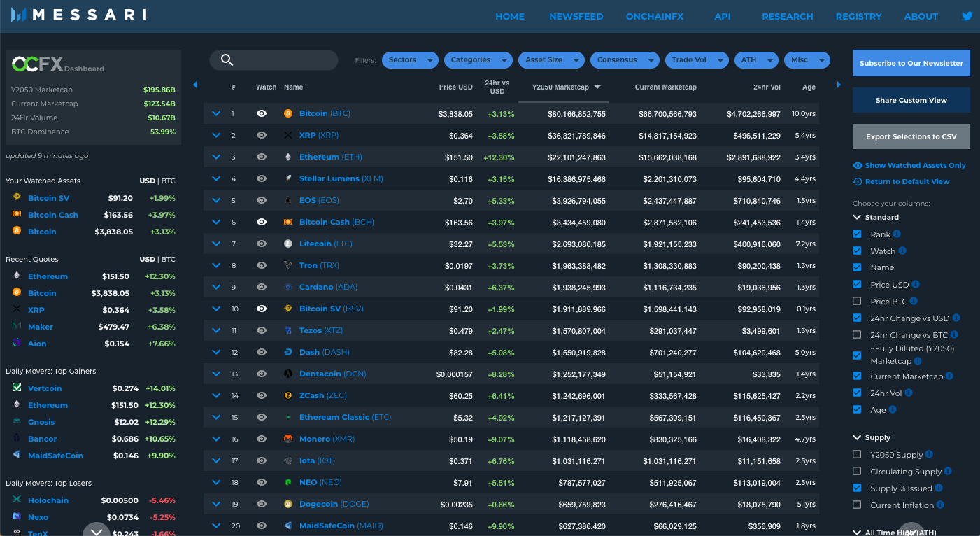Click the Vertcoin icon in Top Gainers

[17, 388]
